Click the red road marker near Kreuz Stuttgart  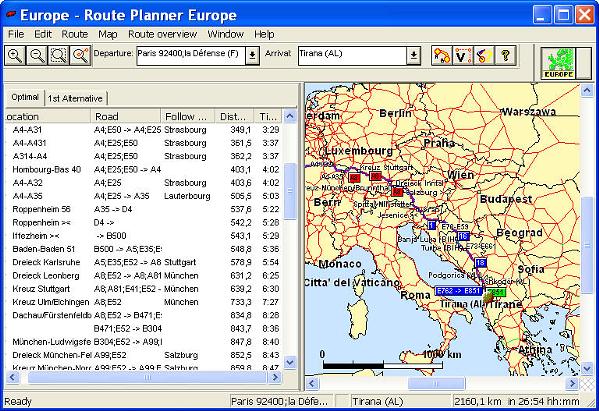click(376, 176)
